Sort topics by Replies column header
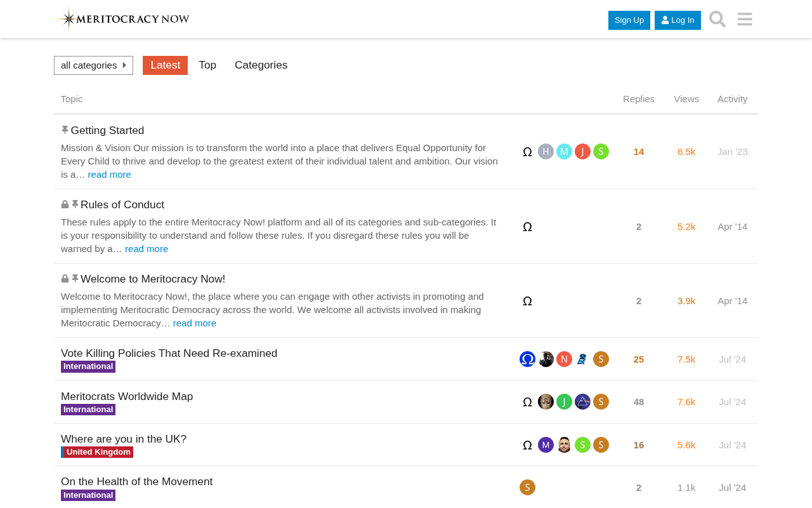The image size is (812, 508). [x=639, y=99]
